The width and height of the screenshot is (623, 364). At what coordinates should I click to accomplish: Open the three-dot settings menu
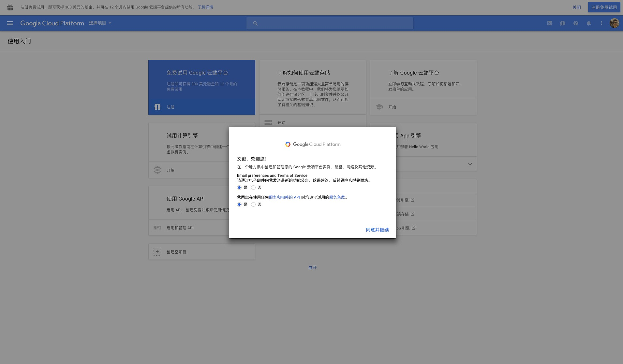point(601,23)
